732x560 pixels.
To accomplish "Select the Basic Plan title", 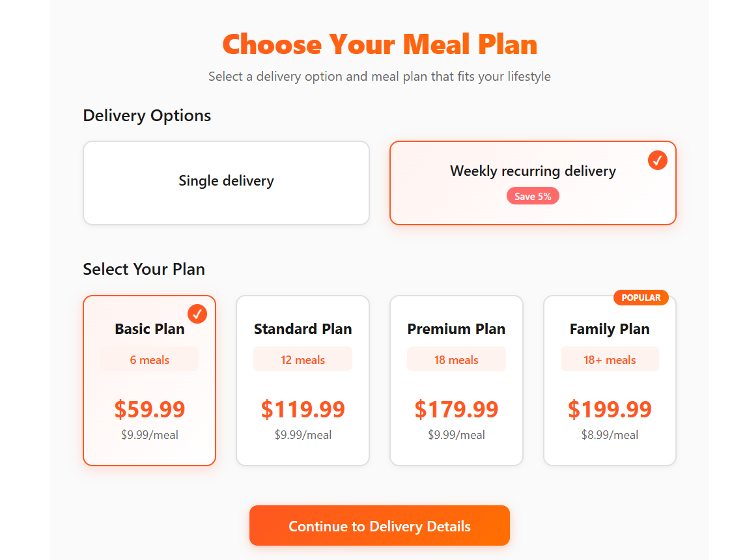I will (x=150, y=329).
